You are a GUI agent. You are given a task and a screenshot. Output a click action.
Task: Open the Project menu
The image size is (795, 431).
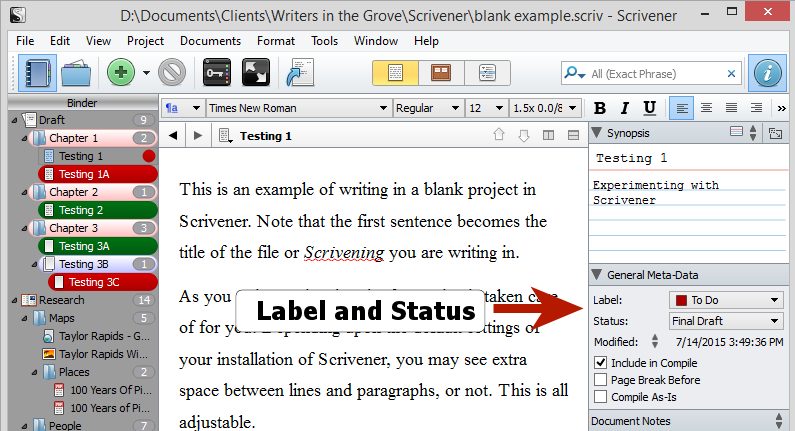pos(145,41)
